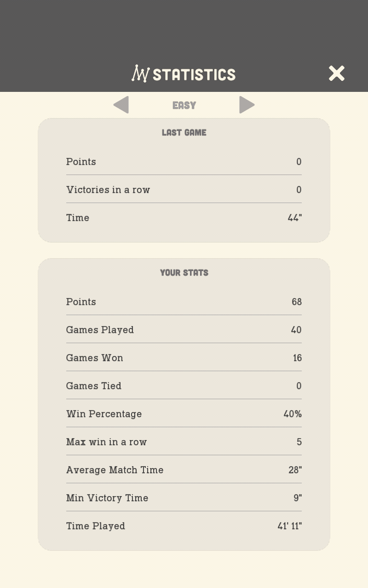Switch to the next difficulty with right arrow
Screen dimensions: 368x588
pos(247,105)
